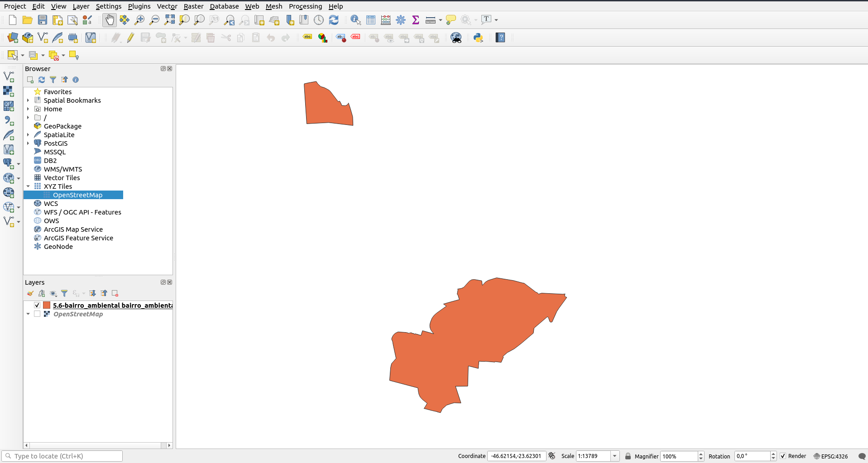868x463 pixels.
Task: Toggle mouse extents display beside coordinate
Action: click(552, 456)
